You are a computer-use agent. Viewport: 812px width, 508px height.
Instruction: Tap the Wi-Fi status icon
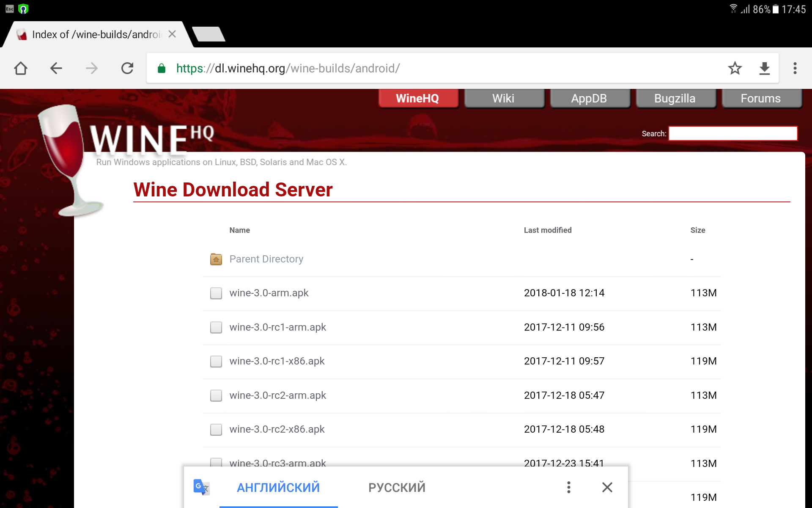tap(733, 9)
